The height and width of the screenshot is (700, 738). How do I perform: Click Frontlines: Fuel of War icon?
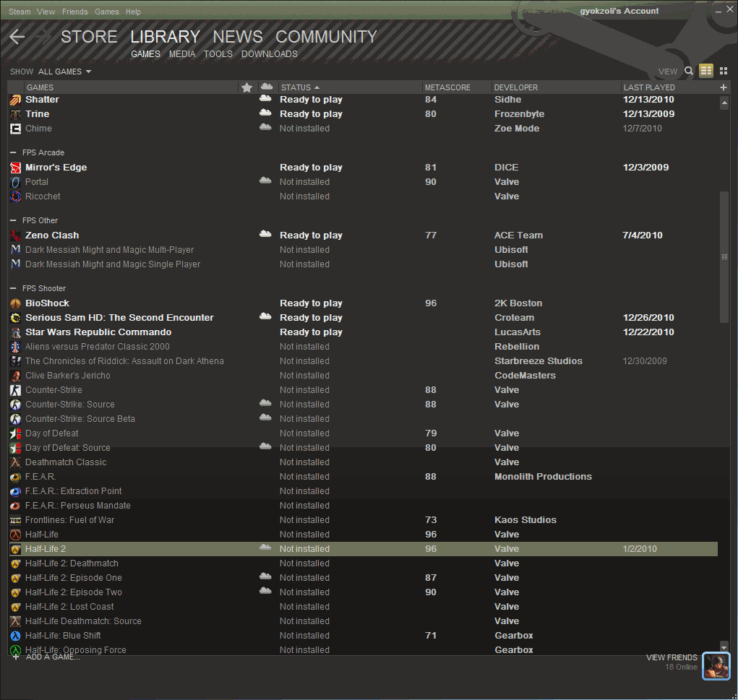click(15, 520)
